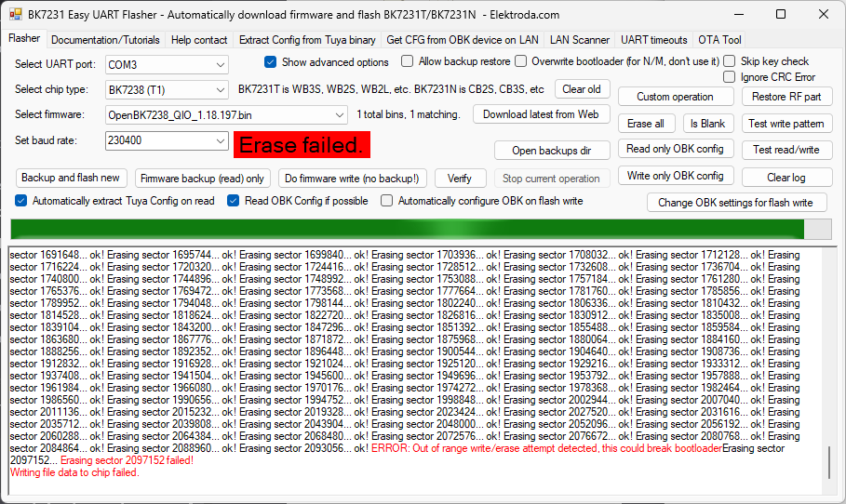Expand the chip type BK7238 (T1) dropdown

167,90
